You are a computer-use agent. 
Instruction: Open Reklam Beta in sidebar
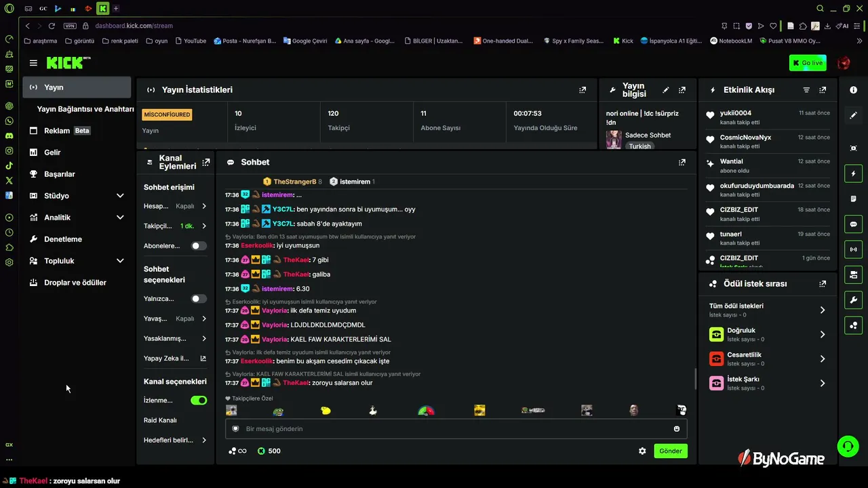pyautogui.click(x=77, y=131)
